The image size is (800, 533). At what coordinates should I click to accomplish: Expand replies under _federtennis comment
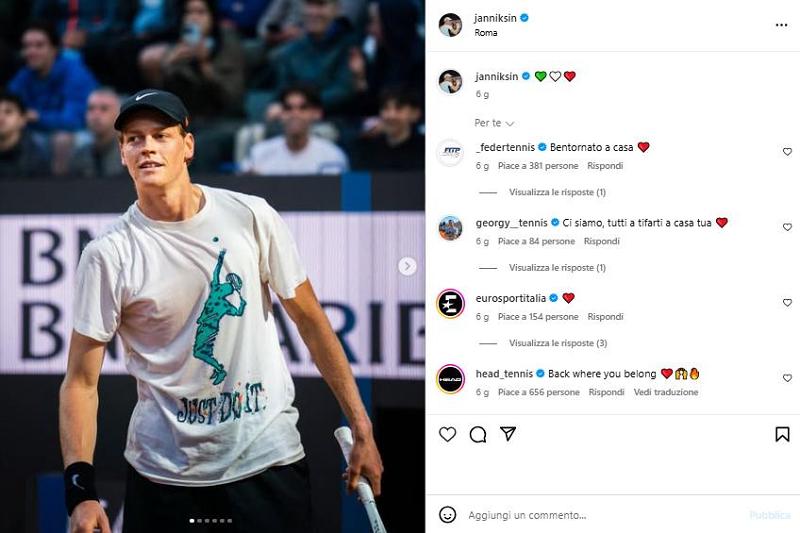(x=557, y=192)
